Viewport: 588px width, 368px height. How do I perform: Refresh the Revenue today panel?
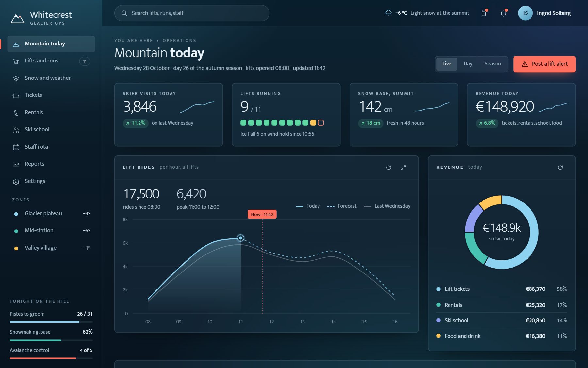coord(560,167)
